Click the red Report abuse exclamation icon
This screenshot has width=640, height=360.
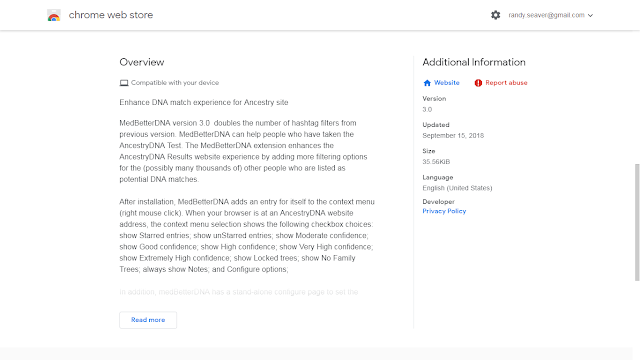pos(478,83)
